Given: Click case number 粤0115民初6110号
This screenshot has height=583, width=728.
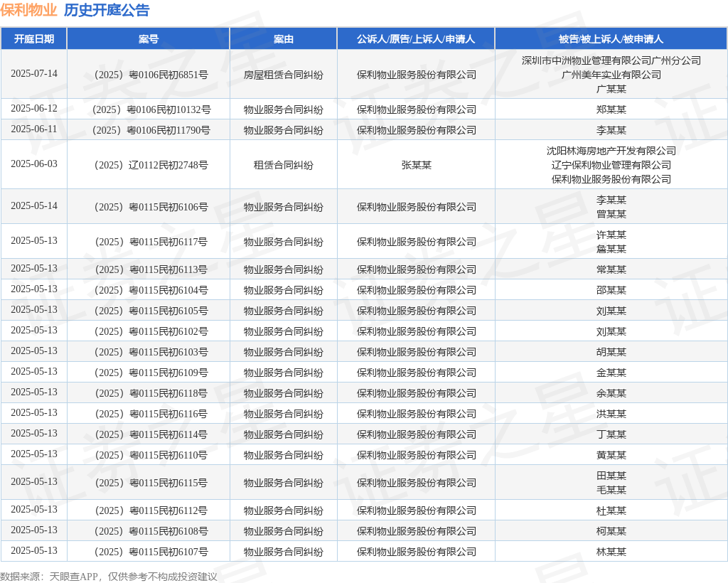Looking at the screenshot, I should pos(151,455).
